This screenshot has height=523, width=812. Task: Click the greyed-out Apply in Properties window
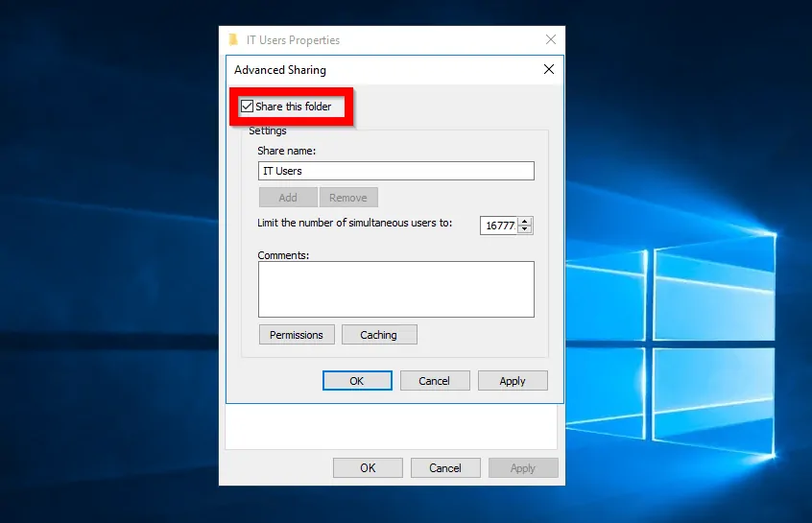[523, 467]
